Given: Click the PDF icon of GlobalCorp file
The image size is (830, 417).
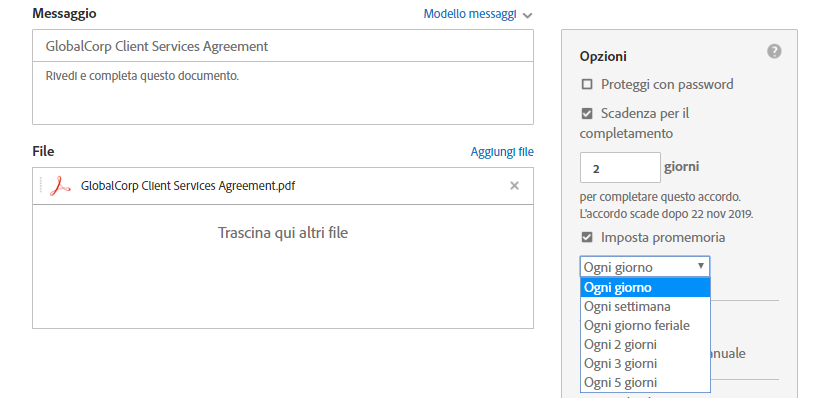Looking at the screenshot, I should [61, 185].
